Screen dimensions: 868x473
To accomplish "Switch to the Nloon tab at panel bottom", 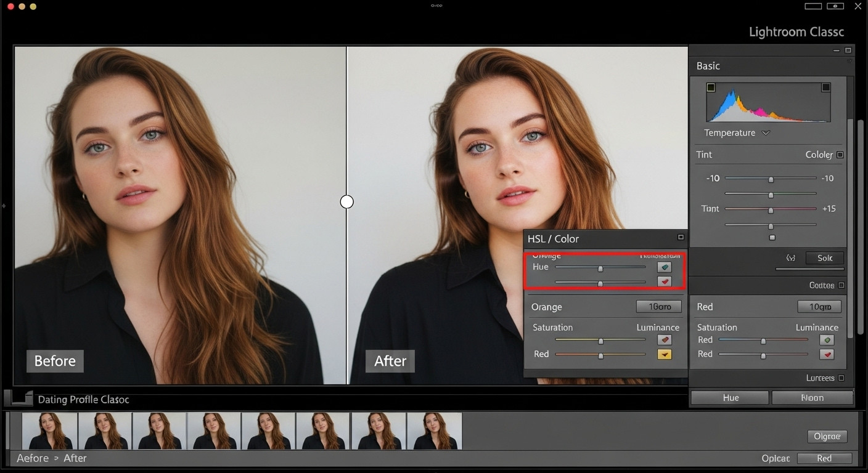I will (x=812, y=398).
